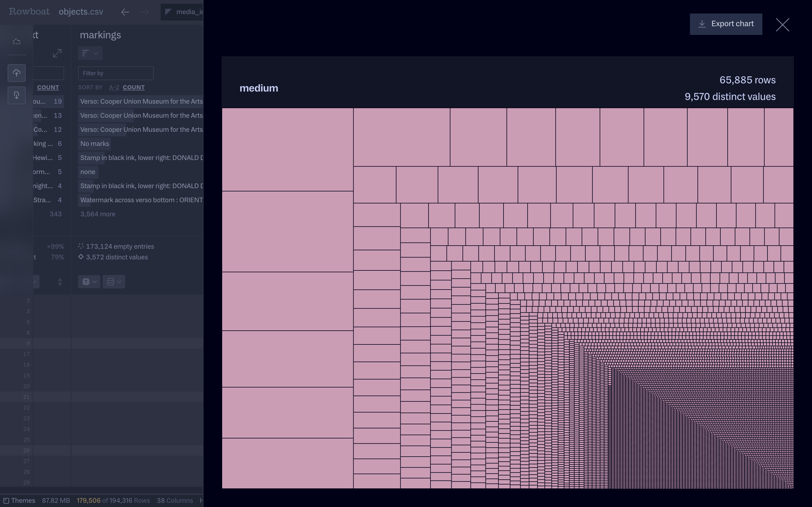Click the expand arrows icon beside markings column

point(57,53)
